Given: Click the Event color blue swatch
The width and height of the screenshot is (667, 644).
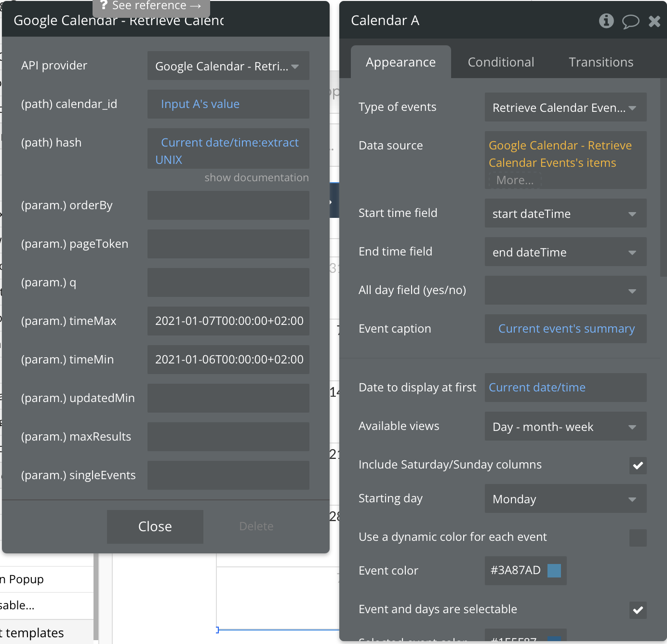Looking at the screenshot, I should tap(554, 571).
